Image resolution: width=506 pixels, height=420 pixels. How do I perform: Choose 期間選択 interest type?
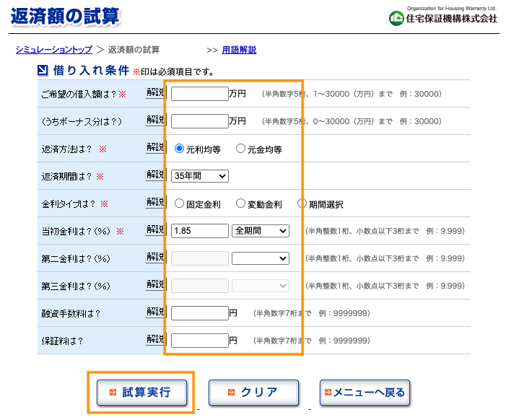coord(302,204)
